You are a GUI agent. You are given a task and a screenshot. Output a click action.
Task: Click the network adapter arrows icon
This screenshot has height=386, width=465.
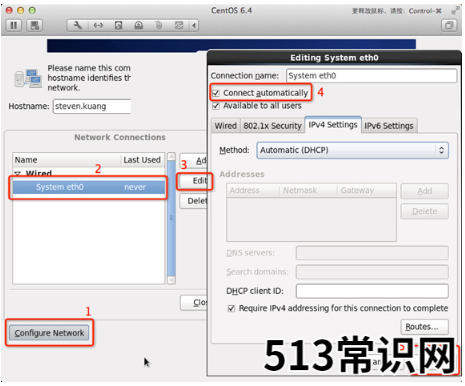(98, 25)
